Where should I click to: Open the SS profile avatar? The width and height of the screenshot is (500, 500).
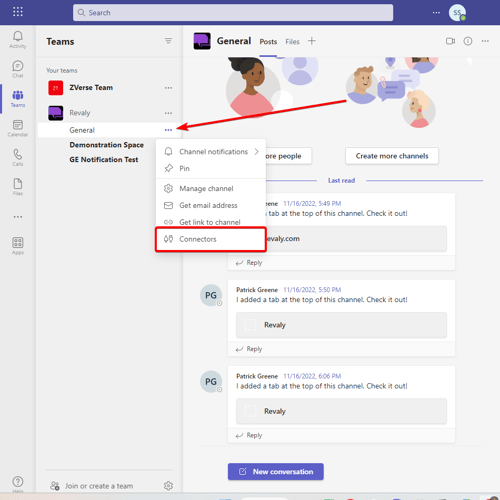click(457, 13)
